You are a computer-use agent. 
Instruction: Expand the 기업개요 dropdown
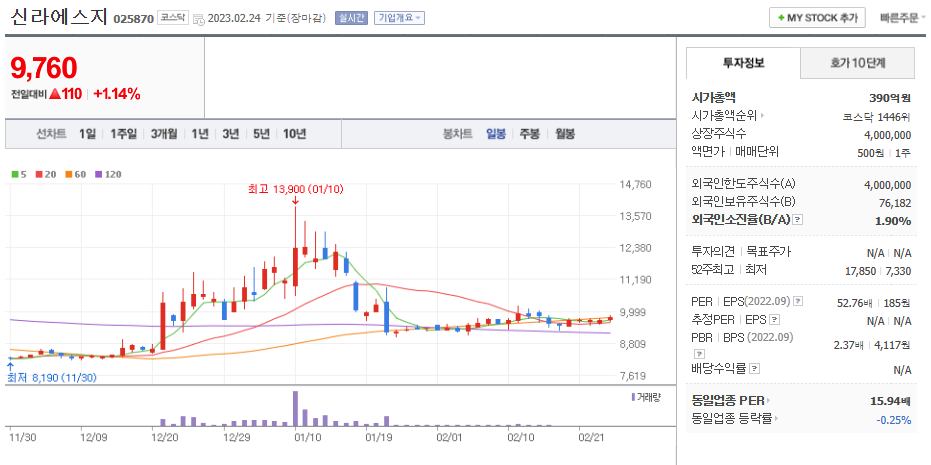[399, 18]
